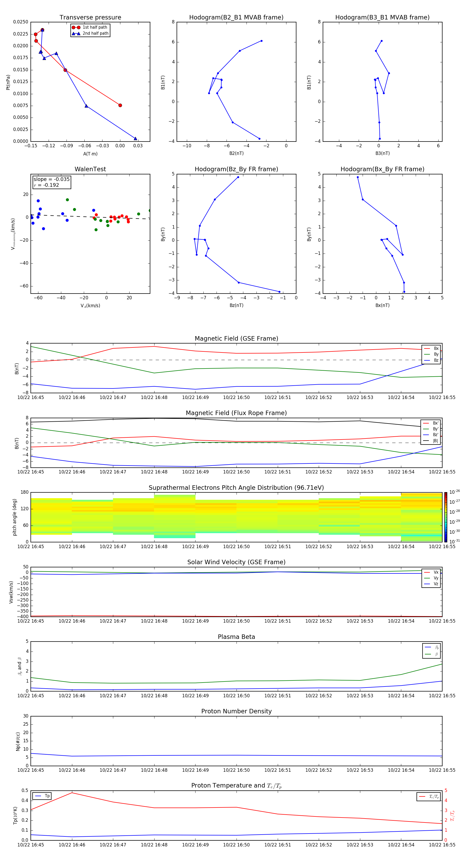This screenshot has width=473, height=868.
Task: Click the 'Transverse pressure' plot title
Action: click(x=90, y=18)
